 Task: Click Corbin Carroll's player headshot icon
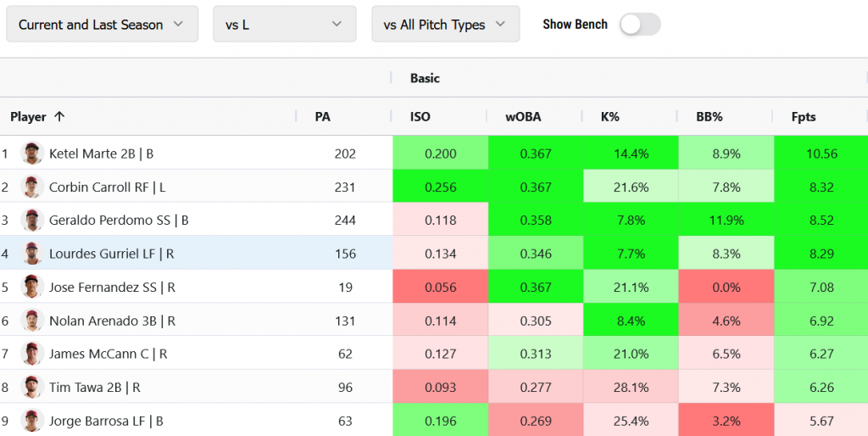point(32,187)
